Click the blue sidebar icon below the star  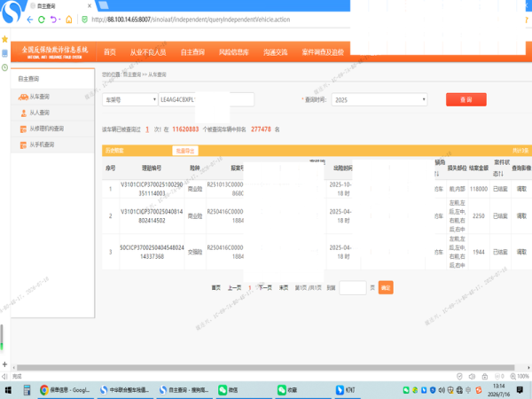click(4, 53)
